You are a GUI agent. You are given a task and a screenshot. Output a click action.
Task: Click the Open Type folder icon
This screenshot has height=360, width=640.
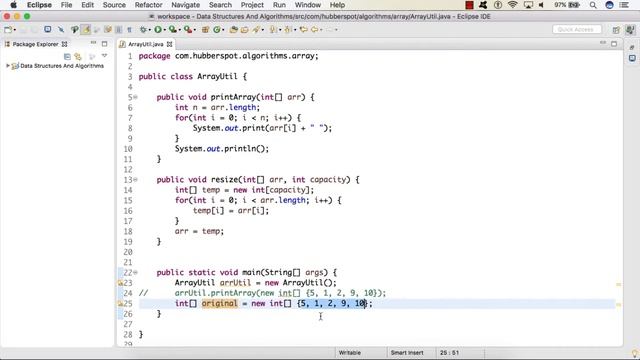tap(233, 29)
